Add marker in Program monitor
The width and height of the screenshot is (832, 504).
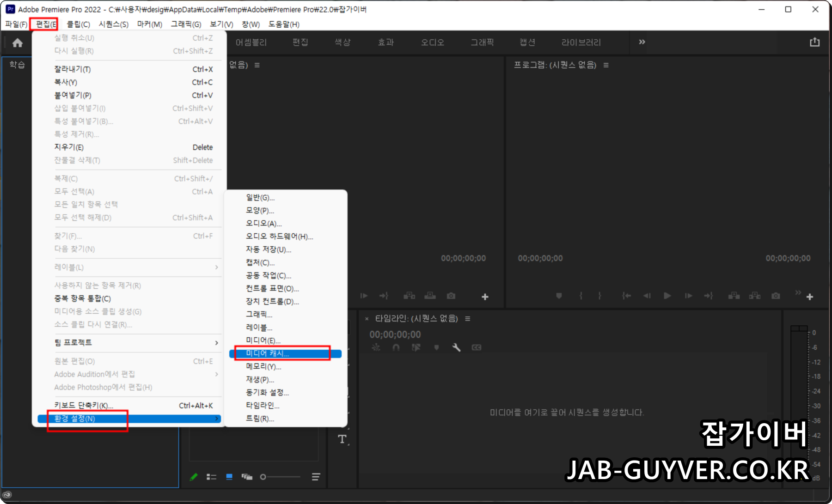[x=559, y=296]
